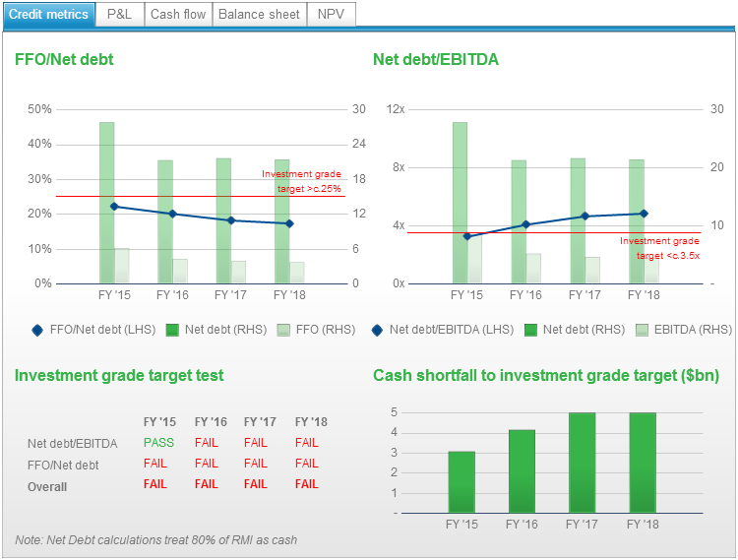Click the Cash shortfall to investment grade target heading
This screenshot has width=738, height=560.
[x=546, y=376]
